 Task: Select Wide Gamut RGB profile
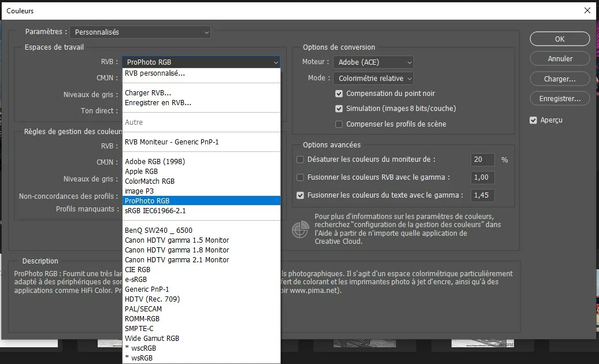(x=201, y=339)
